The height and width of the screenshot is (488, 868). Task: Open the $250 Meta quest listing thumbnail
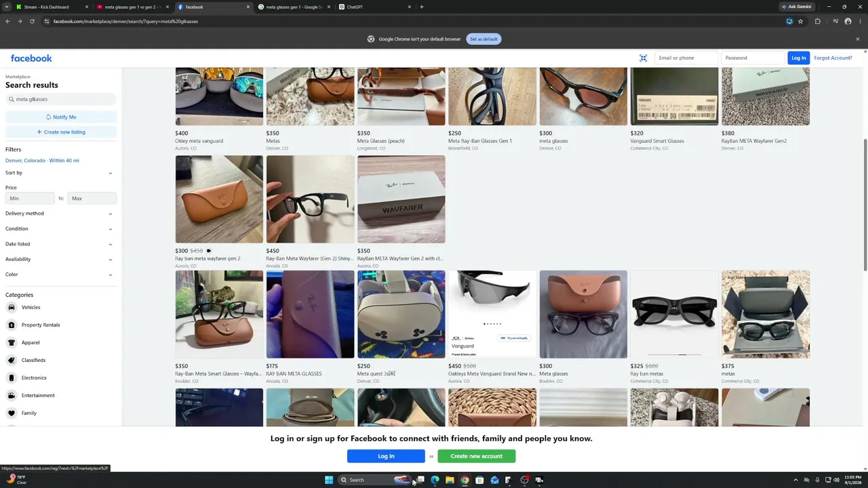coord(401,314)
